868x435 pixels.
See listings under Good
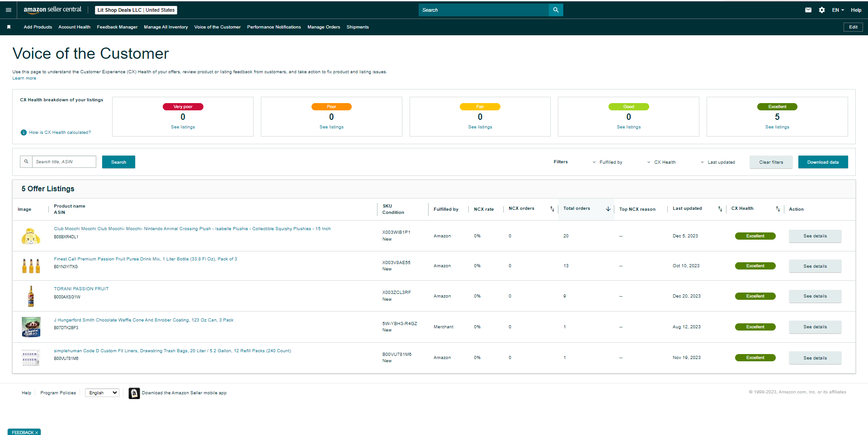(628, 127)
